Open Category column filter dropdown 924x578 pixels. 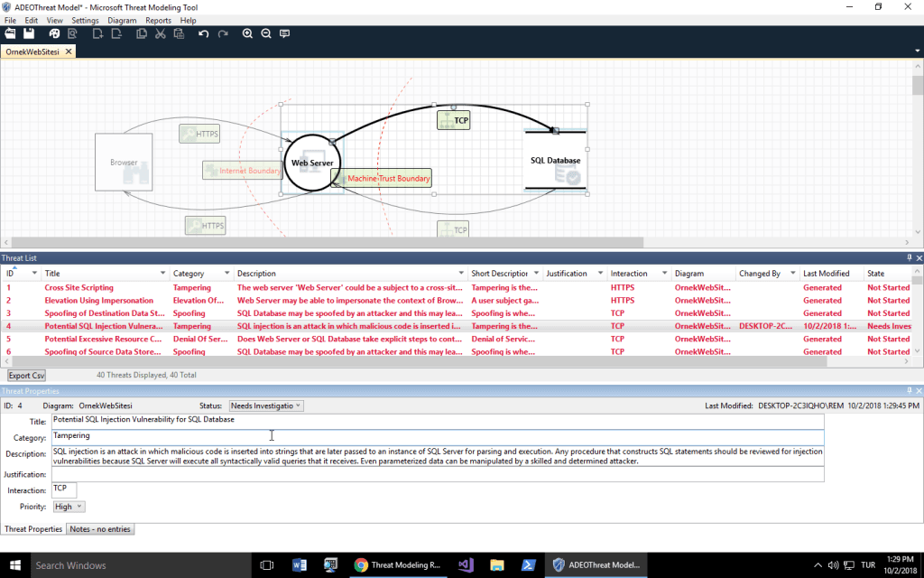coord(226,273)
